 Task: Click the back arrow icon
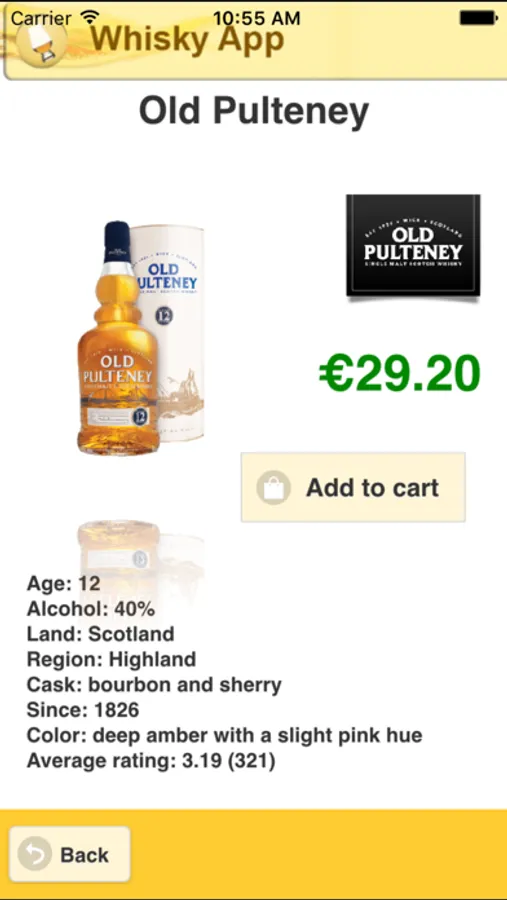pos(34,855)
